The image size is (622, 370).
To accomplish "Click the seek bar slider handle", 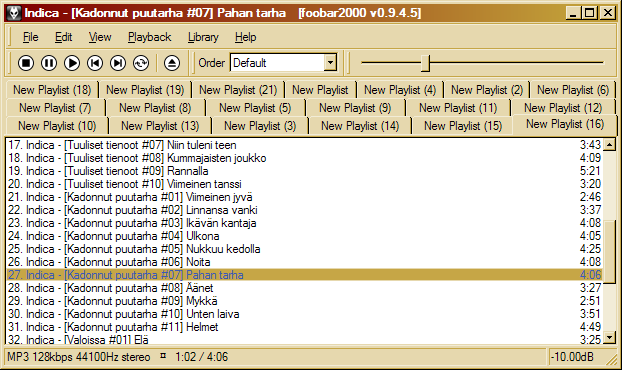I will 425,63.
